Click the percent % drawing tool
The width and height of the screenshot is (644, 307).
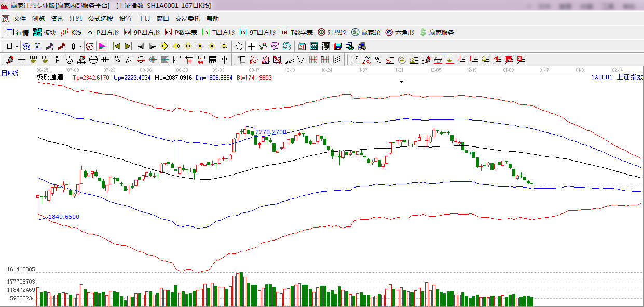(378, 59)
